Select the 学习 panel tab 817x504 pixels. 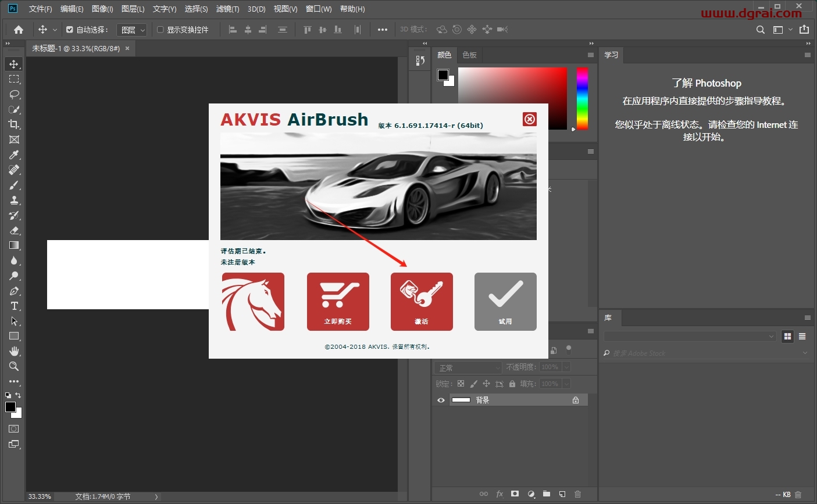click(x=611, y=55)
